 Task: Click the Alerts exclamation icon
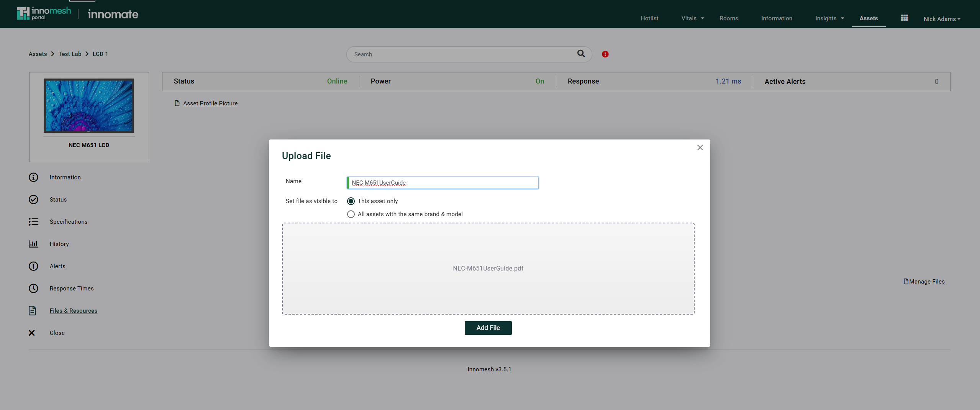pos(33,266)
